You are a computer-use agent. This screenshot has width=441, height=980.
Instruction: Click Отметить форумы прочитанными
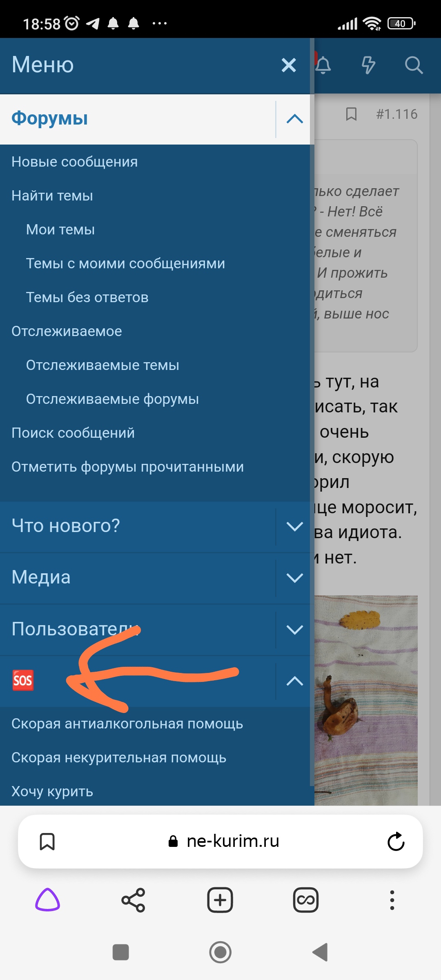click(127, 467)
